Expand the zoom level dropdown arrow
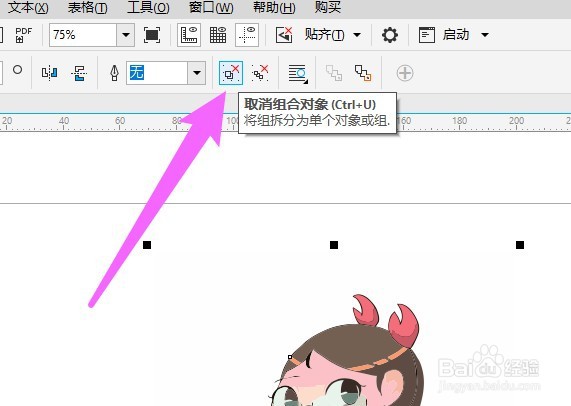 coord(126,35)
